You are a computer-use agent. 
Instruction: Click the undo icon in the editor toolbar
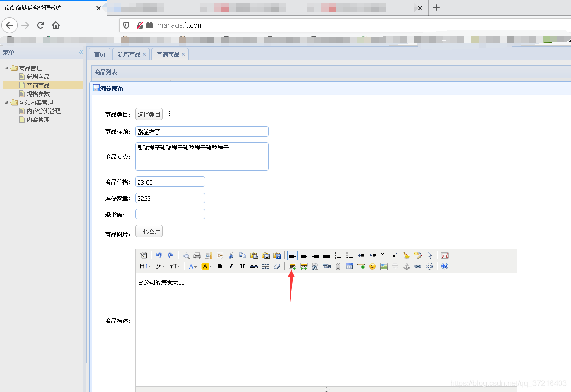tap(159, 255)
